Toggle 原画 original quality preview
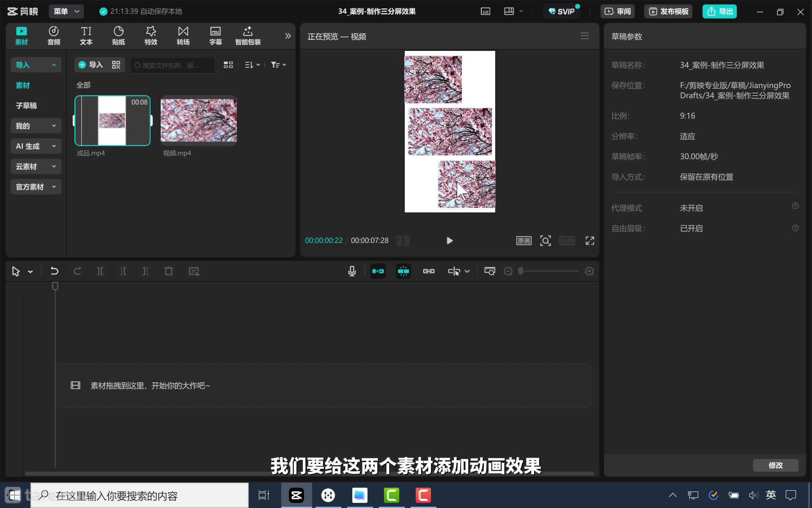 [x=524, y=241]
